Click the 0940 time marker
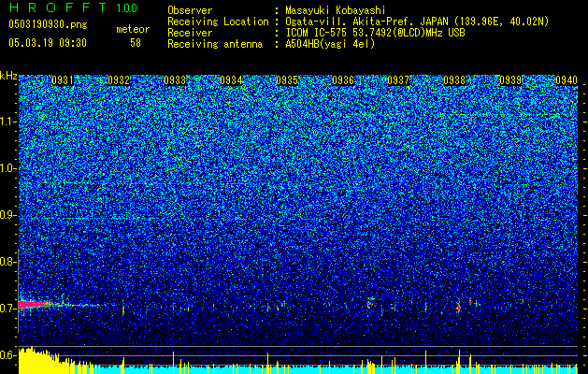The height and width of the screenshot is (374, 588). 566,80
